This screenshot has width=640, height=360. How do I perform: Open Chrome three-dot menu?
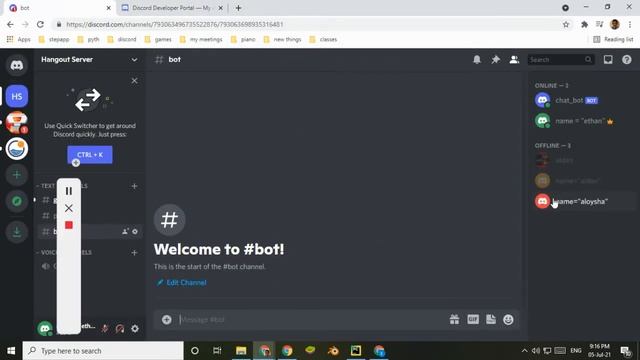pyautogui.click(x=630, y=24)
